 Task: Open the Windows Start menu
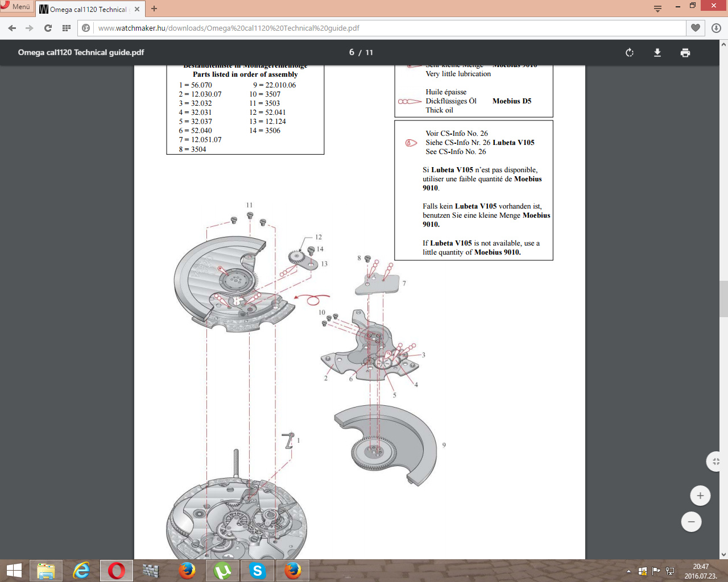[x=14, y=571]
